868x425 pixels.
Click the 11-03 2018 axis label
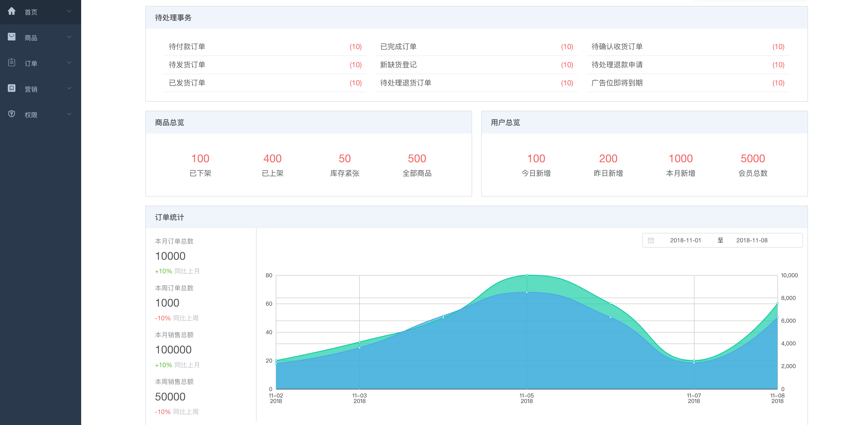click(359, 398)
